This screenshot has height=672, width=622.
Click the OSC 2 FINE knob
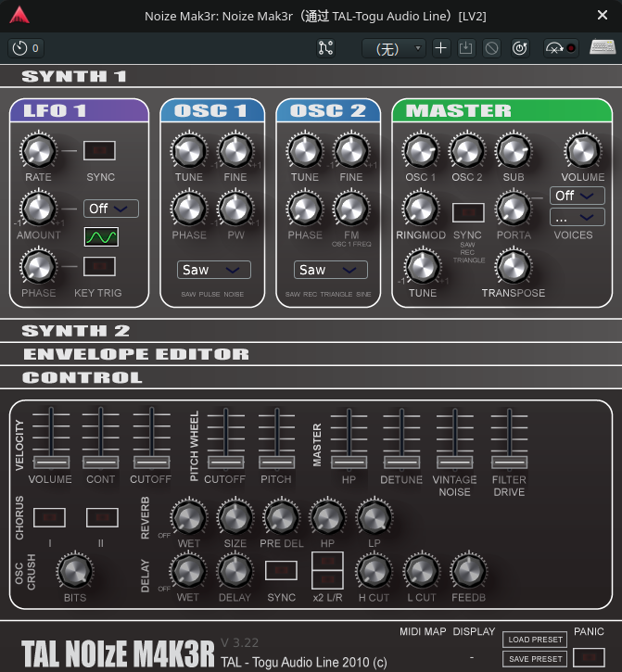[351, 150]
